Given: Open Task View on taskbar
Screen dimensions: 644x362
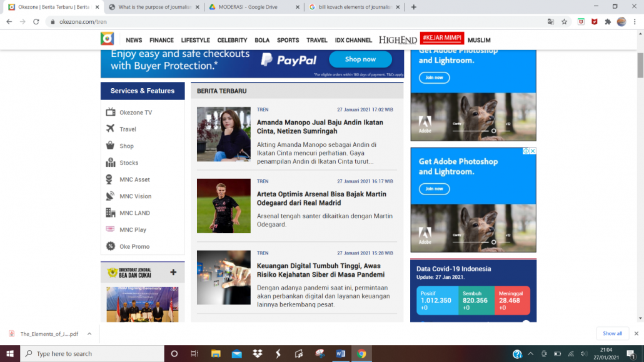Looking at the screenshot, I should (194, 353).
